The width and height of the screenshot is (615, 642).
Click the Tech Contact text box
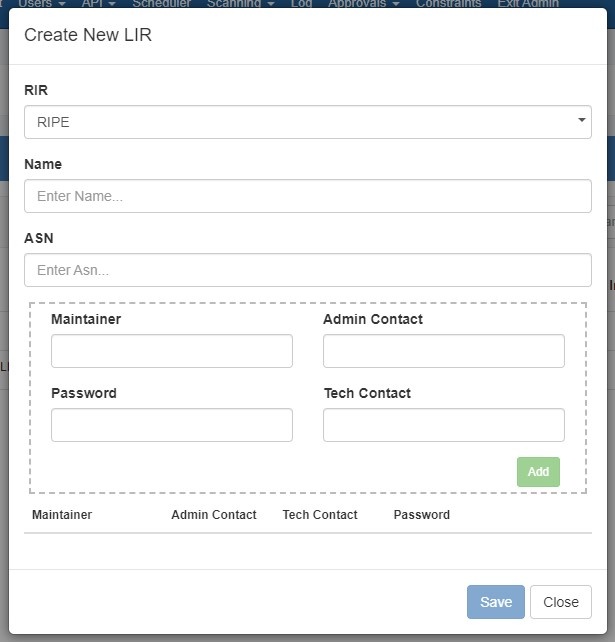(x=443, y=425)
